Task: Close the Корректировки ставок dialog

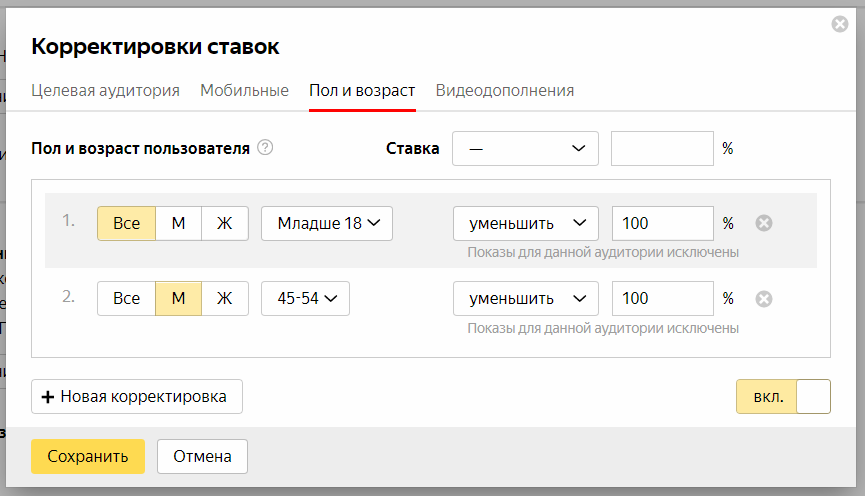Action: [840, 24]
